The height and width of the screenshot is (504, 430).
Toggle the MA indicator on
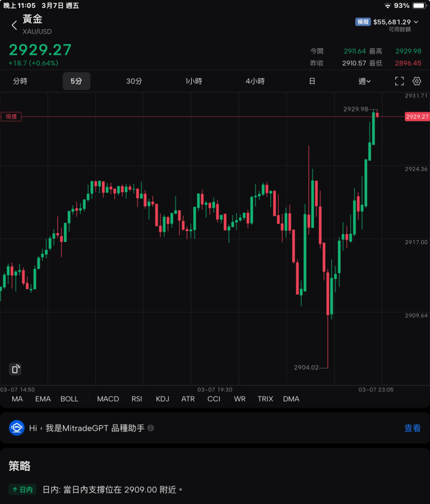17,399
